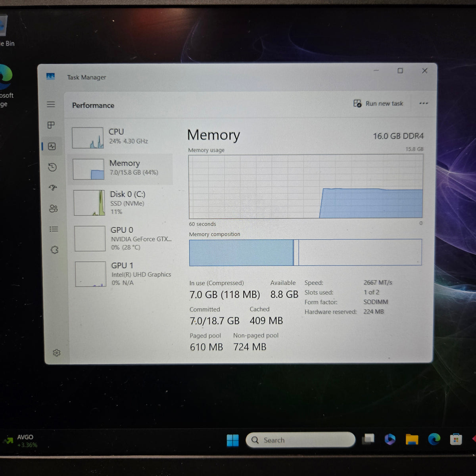Select the CPU performance entry
Viewport: 476px width, 476px height.
point(121,137)
